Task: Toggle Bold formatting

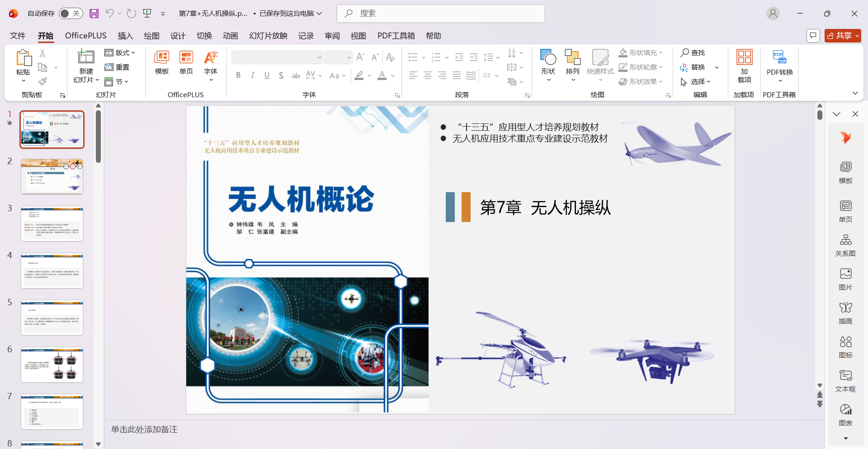Action: [x=238, y=76]
